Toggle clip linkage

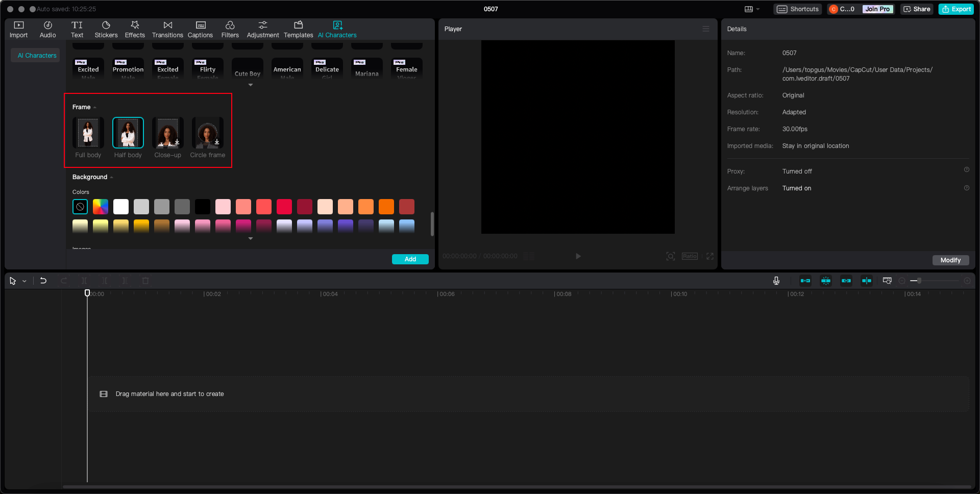point(846,281)
